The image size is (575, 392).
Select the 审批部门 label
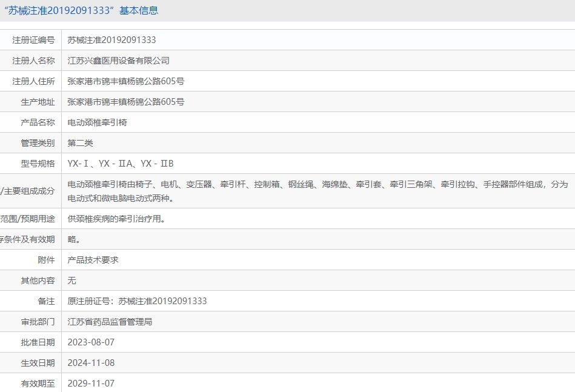coord(38,321)
